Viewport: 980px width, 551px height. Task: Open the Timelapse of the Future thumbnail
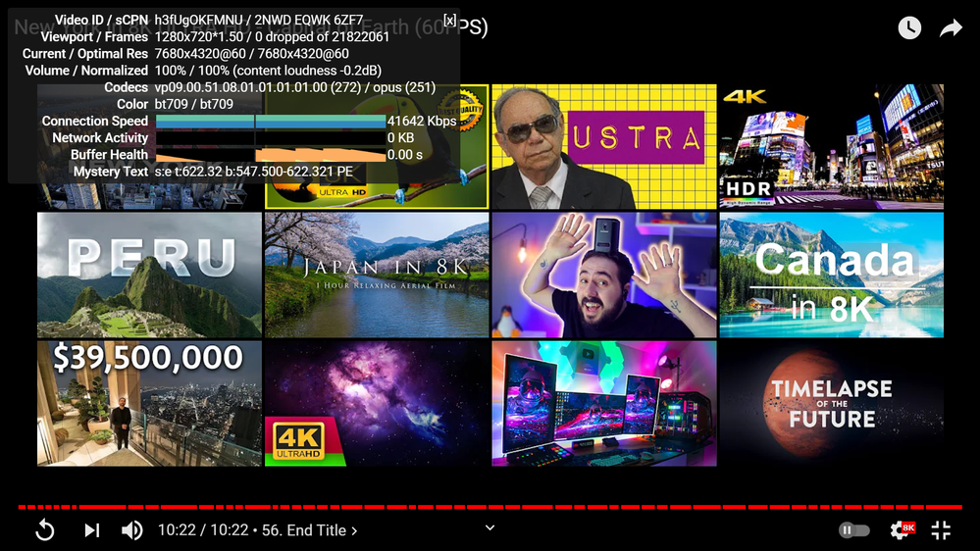click(831, 404)
